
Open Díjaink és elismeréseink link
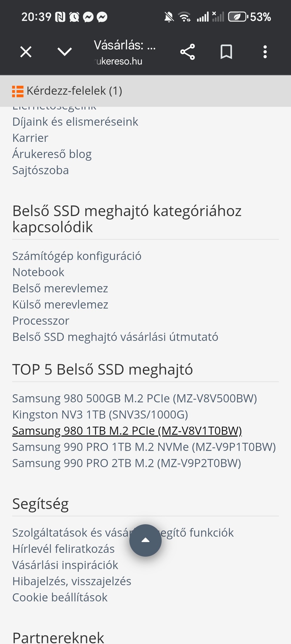click(x=75, y=122)
